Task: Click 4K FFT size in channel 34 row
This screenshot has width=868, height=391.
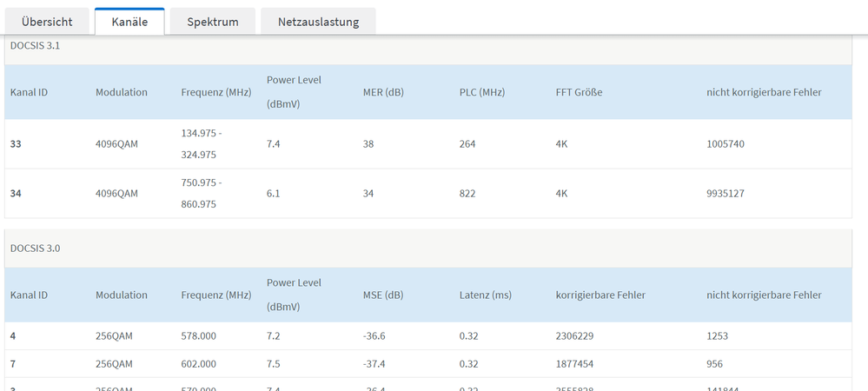Action: tap(562, 194)
